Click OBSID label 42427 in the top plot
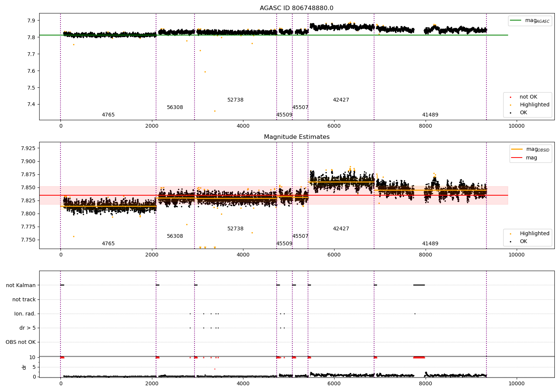The height and width of the screenshot is (392, 560). [x=341, y=100]
